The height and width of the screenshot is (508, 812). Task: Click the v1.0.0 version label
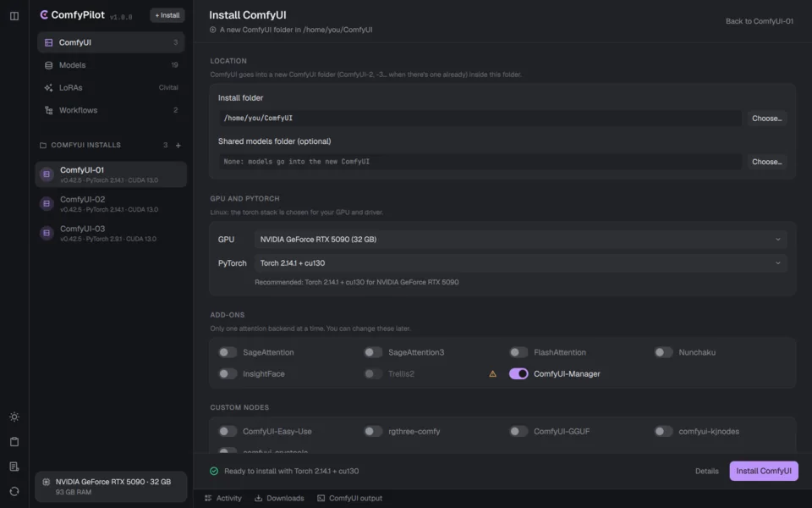click(x=121, y=17)
